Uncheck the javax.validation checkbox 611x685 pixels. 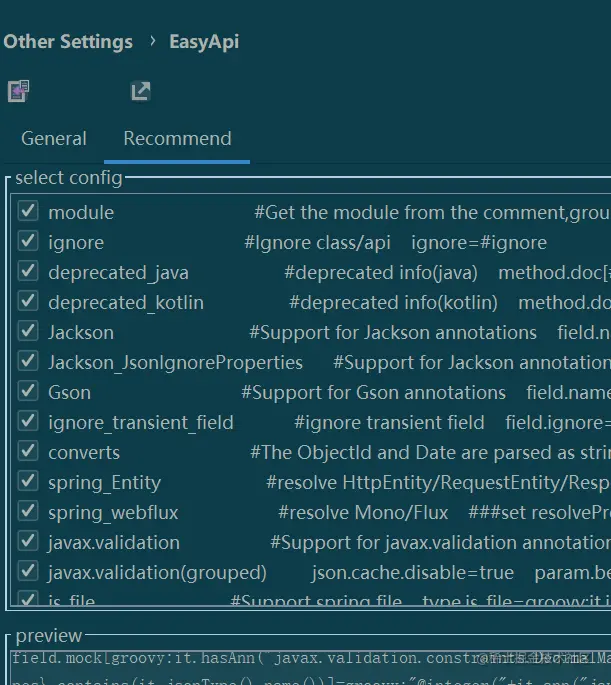pos(28,542)
